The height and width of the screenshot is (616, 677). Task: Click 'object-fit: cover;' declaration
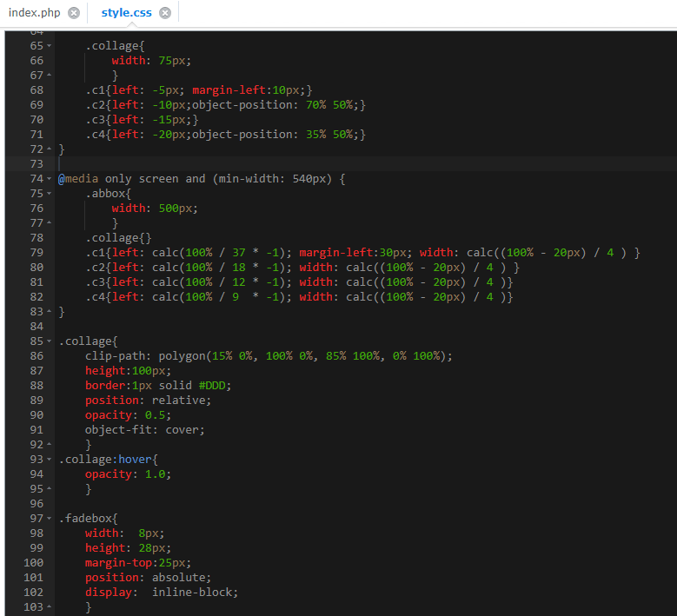[144, 430]
